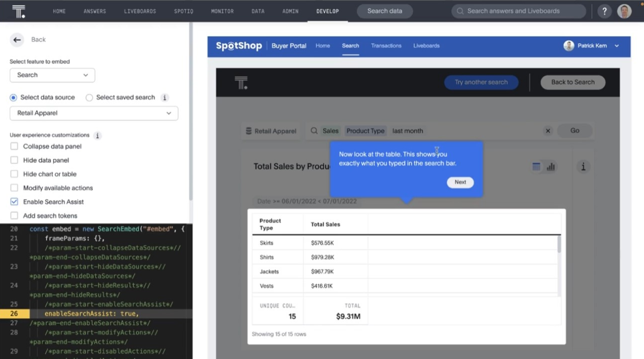Screen dimensions: 644x359
Task: Open the help question mark icon
Action: click(604, 11)
